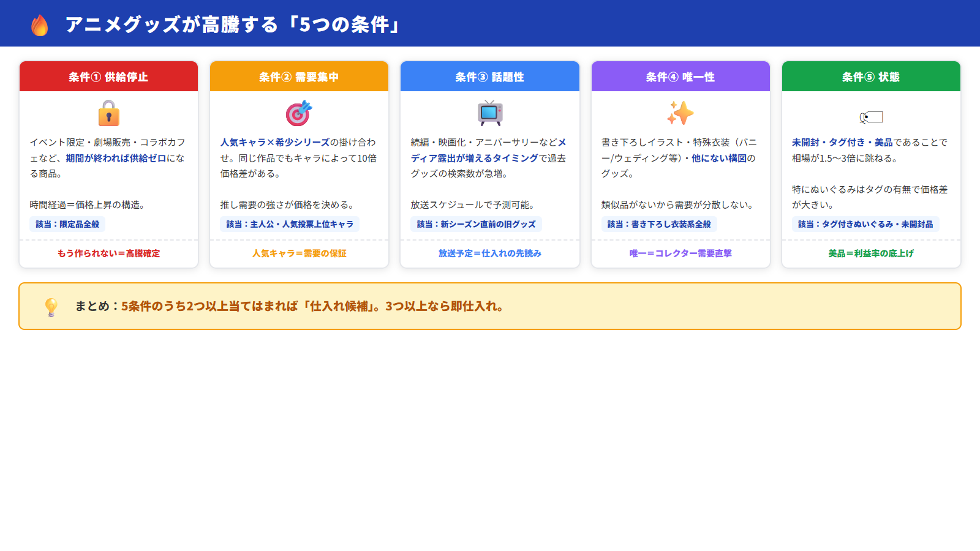This screenshot has height=551, width=980.
Task: Click the dartboard icon on the 需要集中 card
Action: [298, 113]
